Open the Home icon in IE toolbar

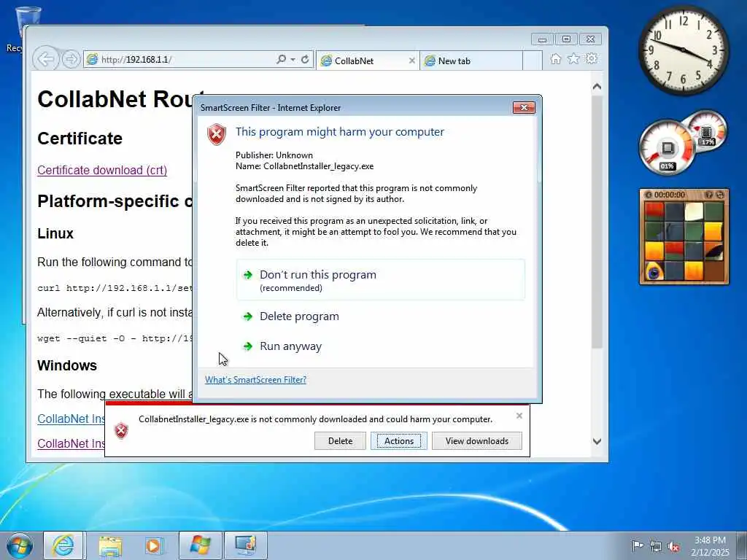(555, 58)
